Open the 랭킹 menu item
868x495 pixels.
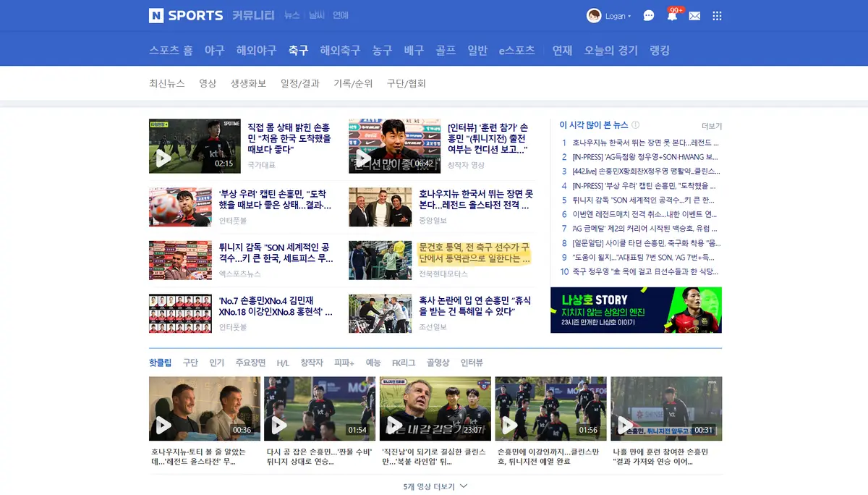click(660, 51)
